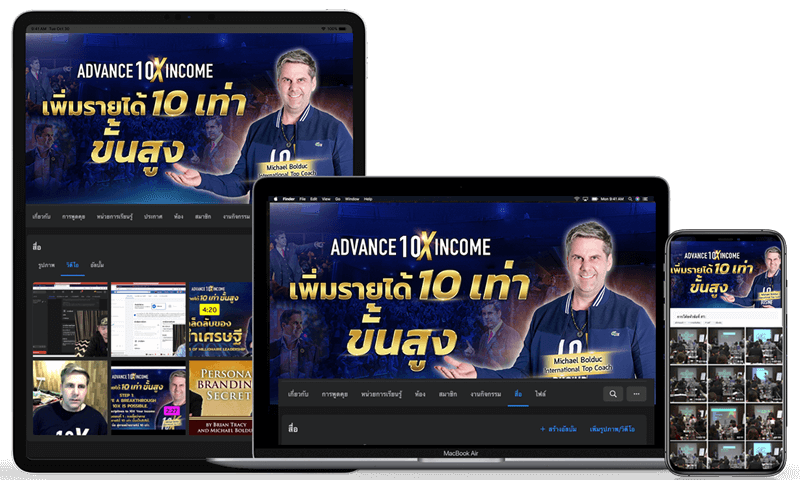Open the Siri icon in laptop menu bar

[x=637, y=199]
